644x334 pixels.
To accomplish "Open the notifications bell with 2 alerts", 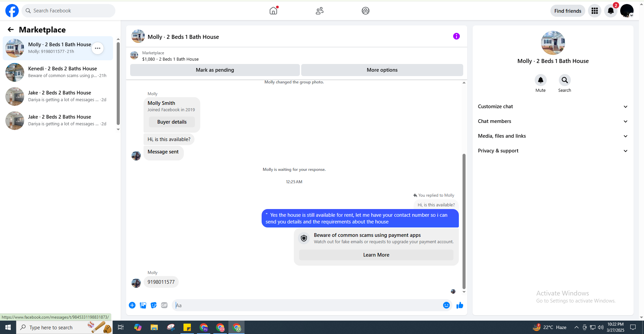I will (611, 11).
